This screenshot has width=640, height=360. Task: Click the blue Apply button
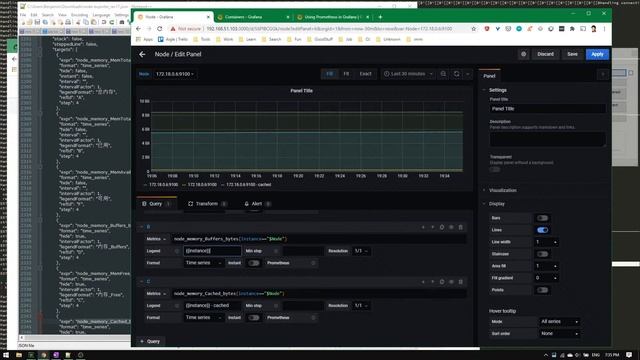[597, 54]
